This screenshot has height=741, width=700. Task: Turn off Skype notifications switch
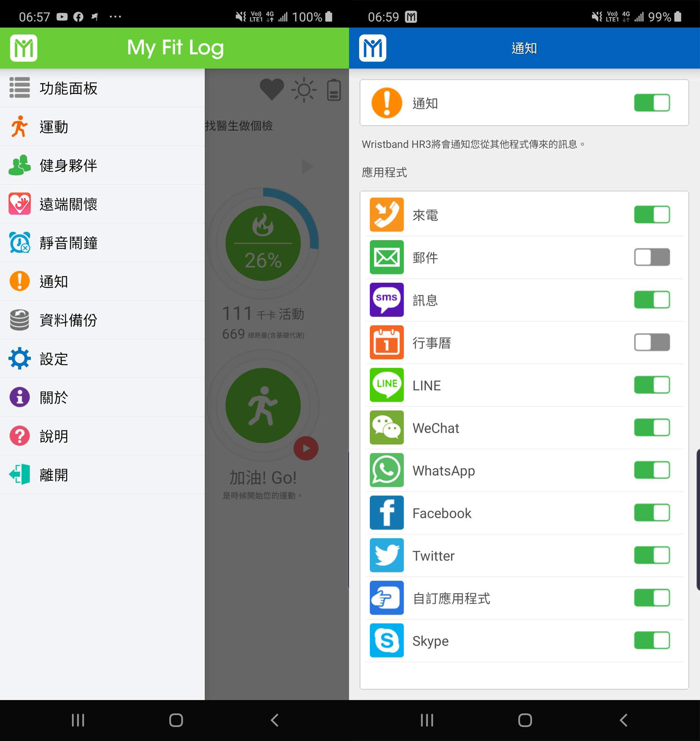coord(652,640)
